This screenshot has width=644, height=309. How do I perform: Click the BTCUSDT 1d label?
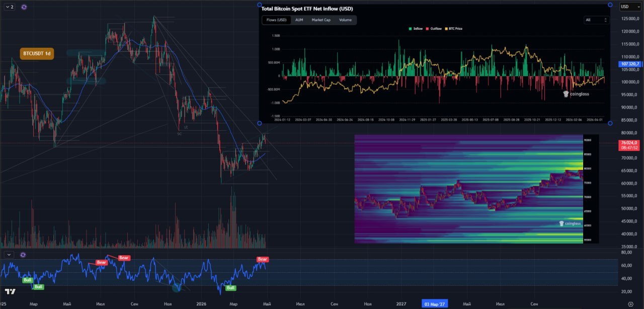click(37, 53)
